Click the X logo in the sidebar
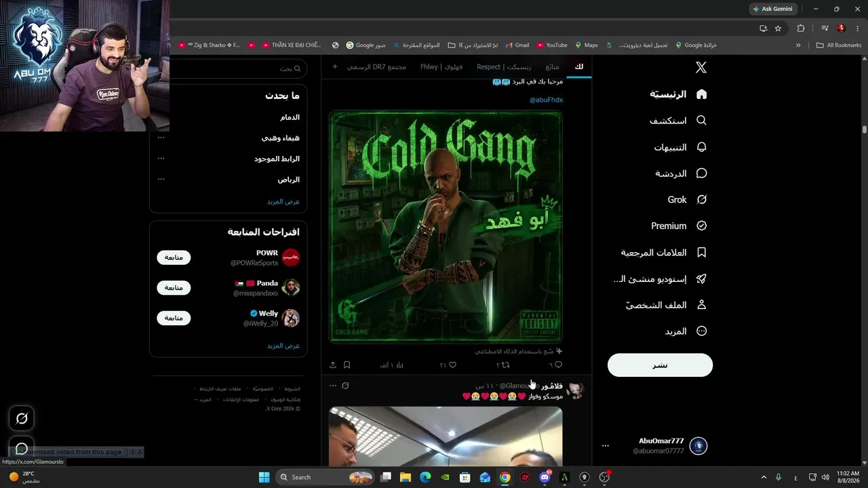Screen dimensions: 868x488 click(701, 67)
